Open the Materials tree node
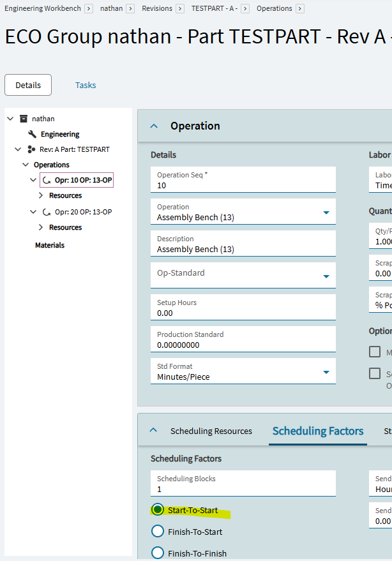The height and width of the screenshot is (561, 392). click(x=50, y=245)
